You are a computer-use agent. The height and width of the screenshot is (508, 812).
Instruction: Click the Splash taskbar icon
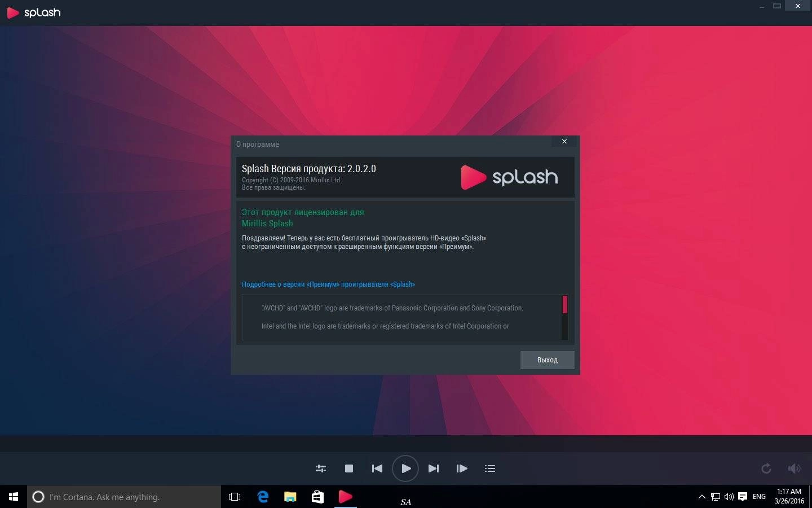[345, 497]
